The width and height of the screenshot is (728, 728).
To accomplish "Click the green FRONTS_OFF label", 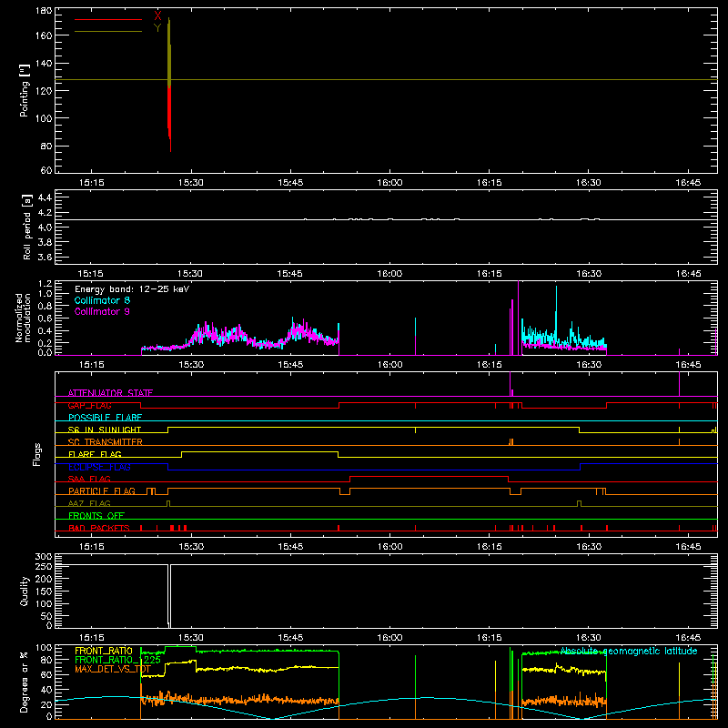I will pyautogui.click(x=96, y=515).
